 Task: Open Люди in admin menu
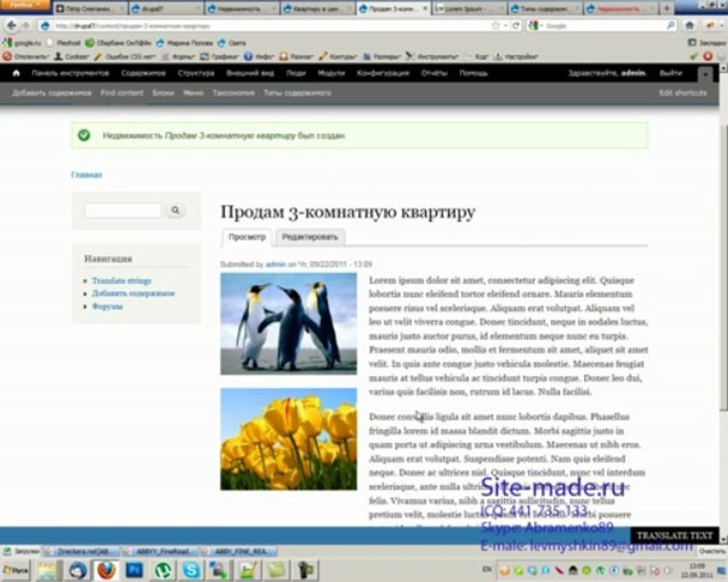296,73
